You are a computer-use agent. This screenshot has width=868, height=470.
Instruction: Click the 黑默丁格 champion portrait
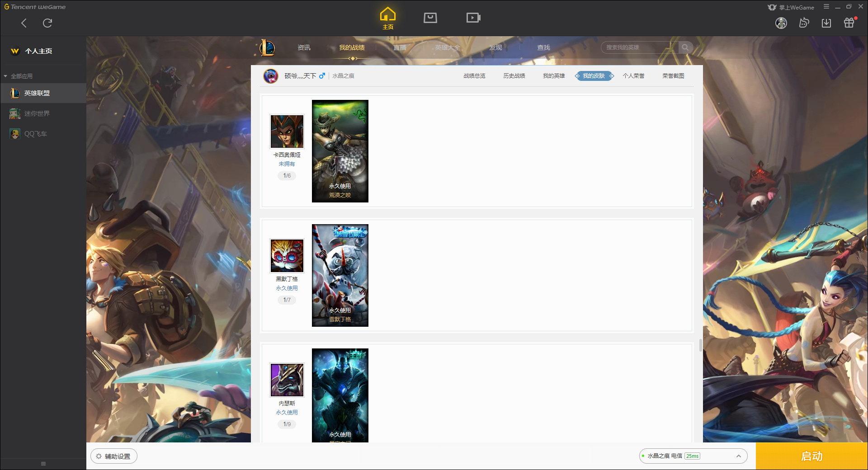287,256
